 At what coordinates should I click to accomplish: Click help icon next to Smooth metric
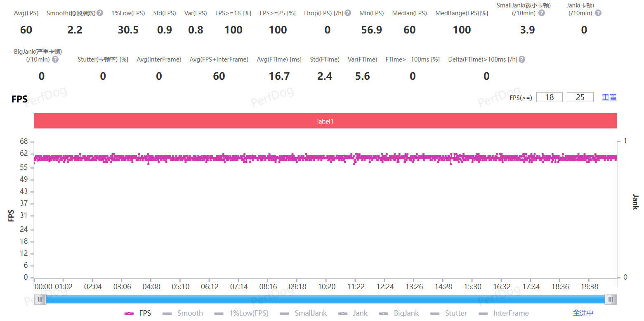click(100, 13)
